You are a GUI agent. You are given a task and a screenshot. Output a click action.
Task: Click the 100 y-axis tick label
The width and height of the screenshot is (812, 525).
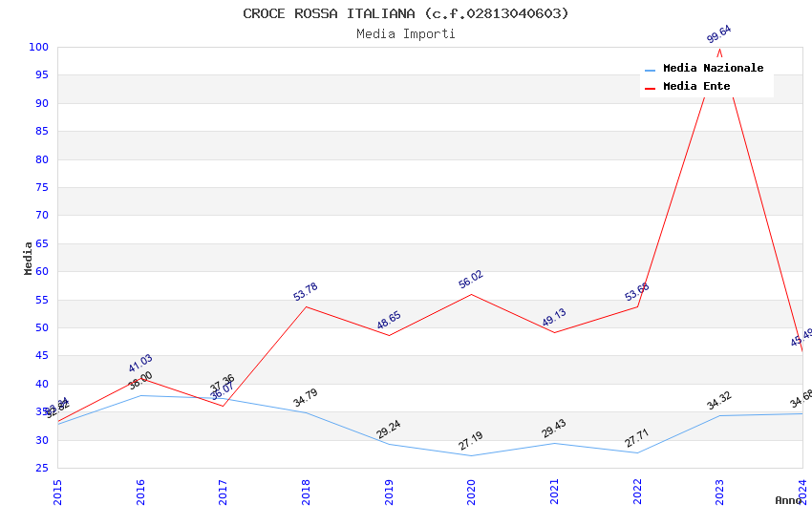pos(39,47)
